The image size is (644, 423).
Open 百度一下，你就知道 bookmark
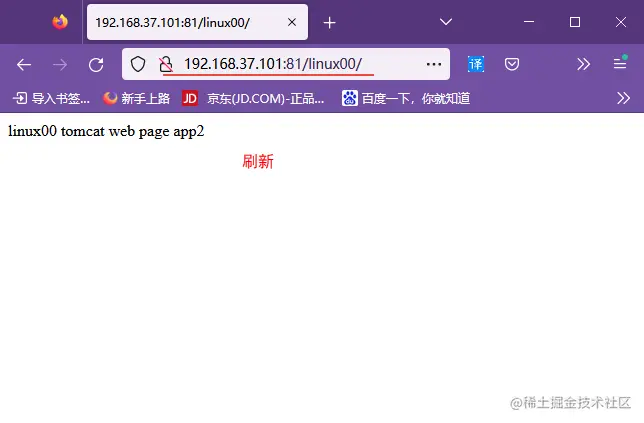pos(406,99)
